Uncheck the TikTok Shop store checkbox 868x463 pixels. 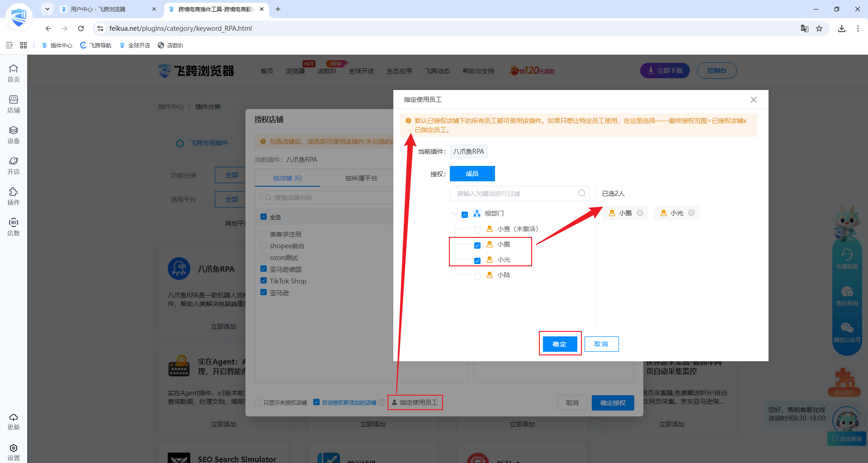point(264,280)
